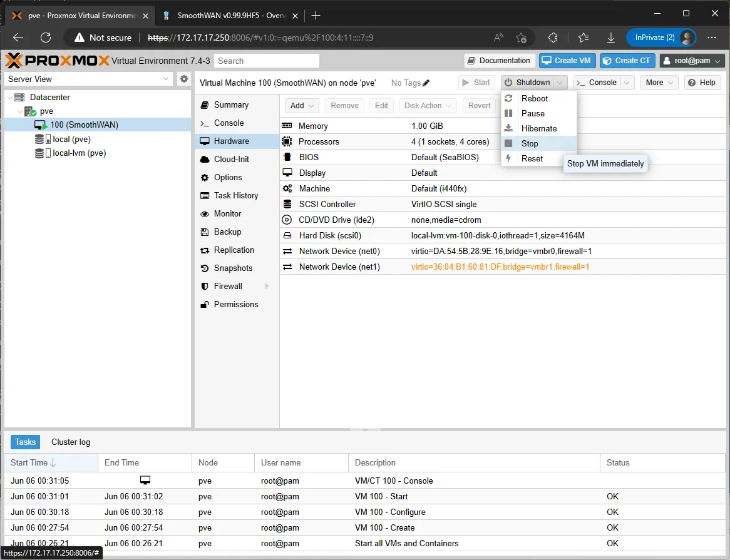730x560 pixels.
Task: Click the Create VM button
Action: 567,61
